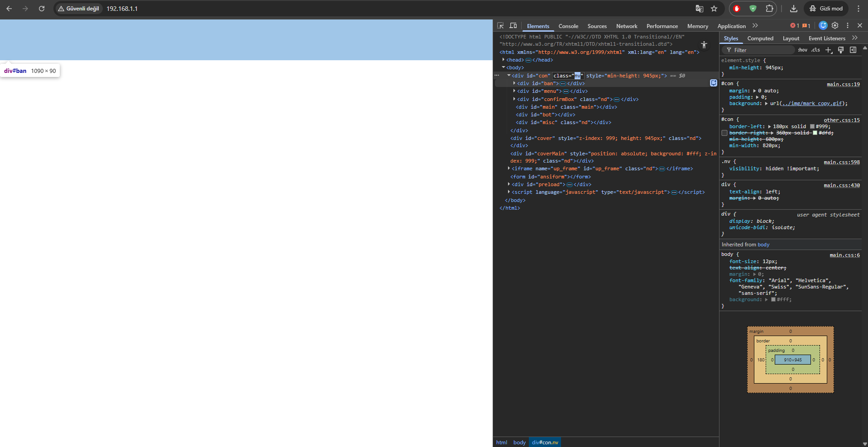Switch to the Computed styles tab
This screenshot has height=447, width=868.
point(760,38)
